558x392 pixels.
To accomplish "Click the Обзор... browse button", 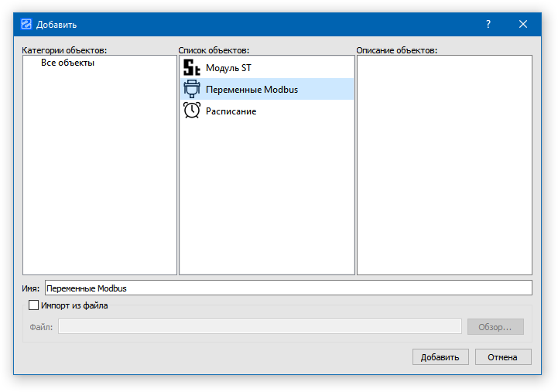I will [x=495, y=326].
